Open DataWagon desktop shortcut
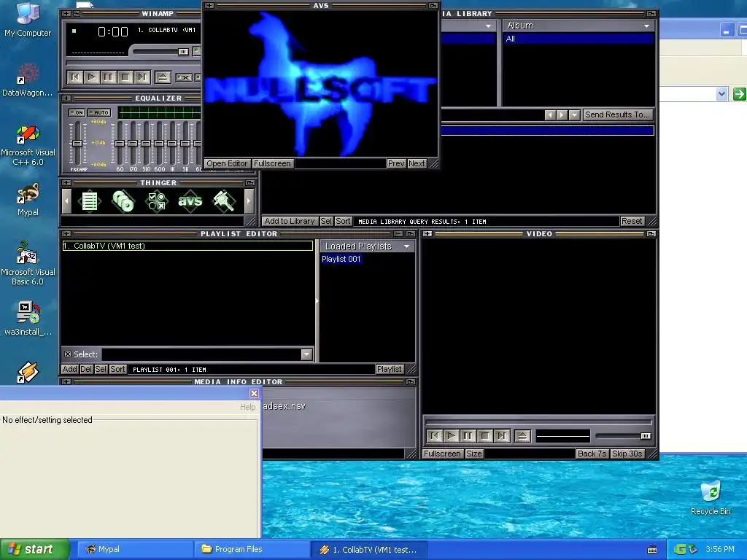 coord(28,80)
